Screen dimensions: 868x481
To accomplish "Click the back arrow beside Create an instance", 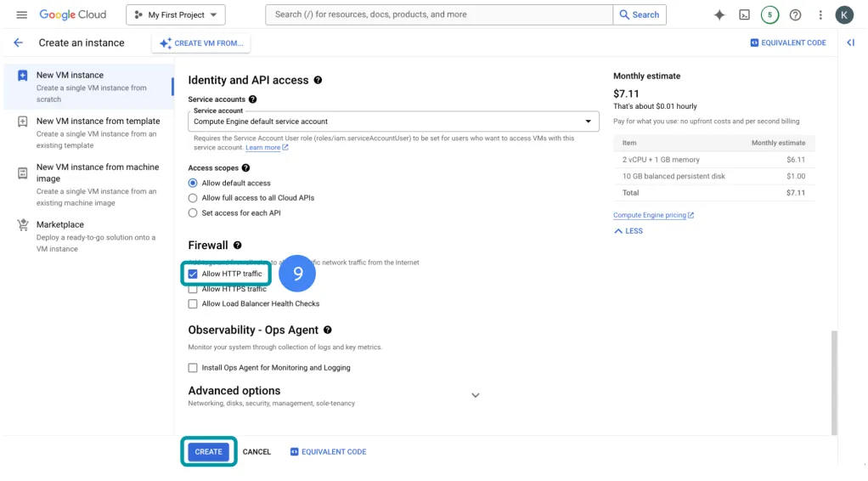I will tap(18, 42).
